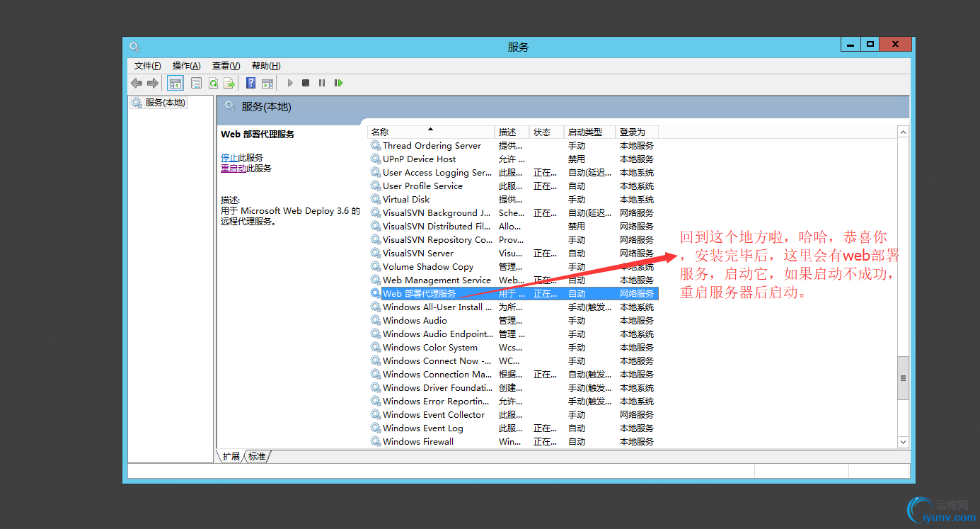Viewport: 980px width, 529px height.
Task: Select the Windows All-User Install ... service name
Action: 437,307
